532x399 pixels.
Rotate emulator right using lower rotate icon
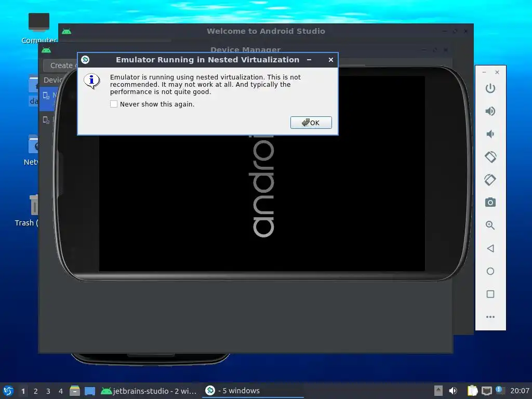(x=490, y=180)
